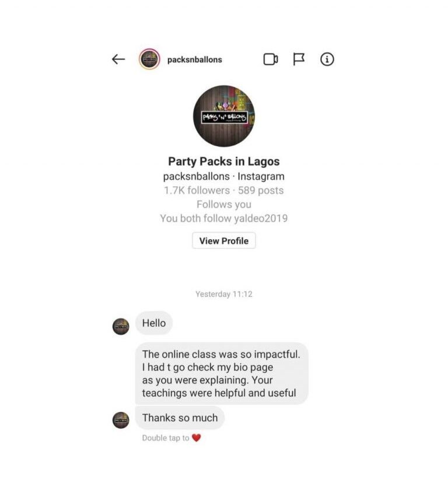Tap the small avatar beside the Hello message
Image resolution: width=448 pixels, height=500 pixels.
[x=121, y=327]
